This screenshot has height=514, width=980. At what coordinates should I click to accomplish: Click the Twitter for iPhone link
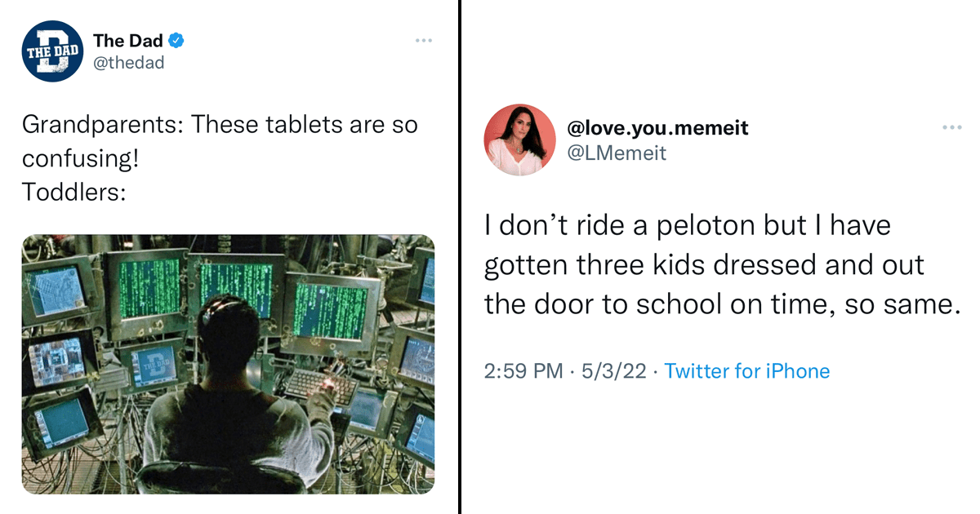(746, 371)
